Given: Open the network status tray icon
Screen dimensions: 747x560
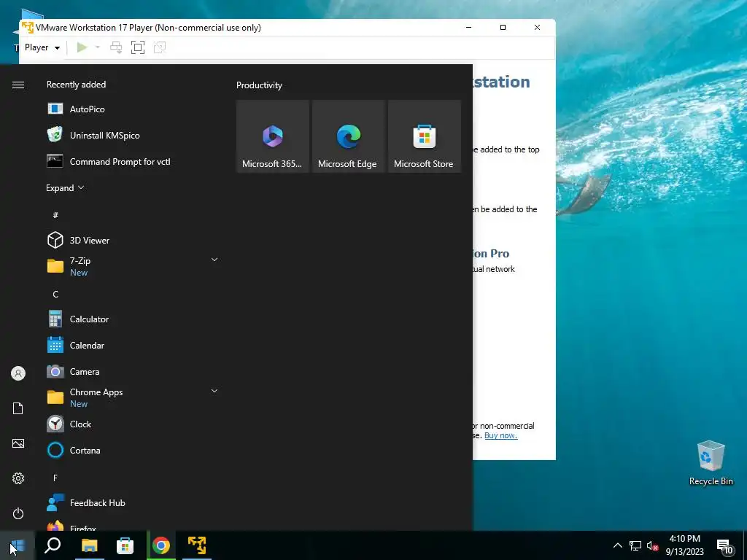Looking at the screenshot, I should 635,545.
